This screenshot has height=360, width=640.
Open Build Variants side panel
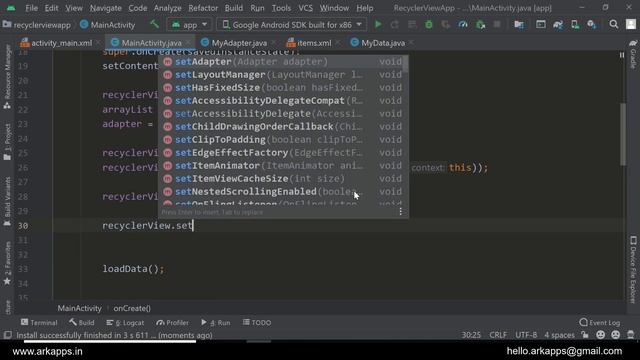[x=7, y=202]
